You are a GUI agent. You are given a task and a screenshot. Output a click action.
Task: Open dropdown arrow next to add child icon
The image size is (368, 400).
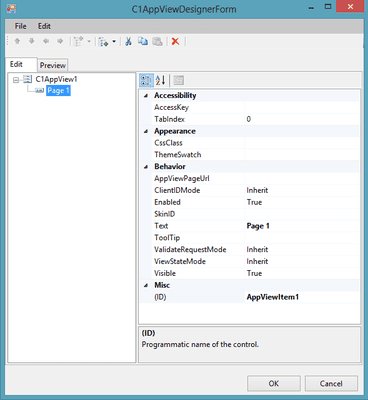tap(114, 41)
